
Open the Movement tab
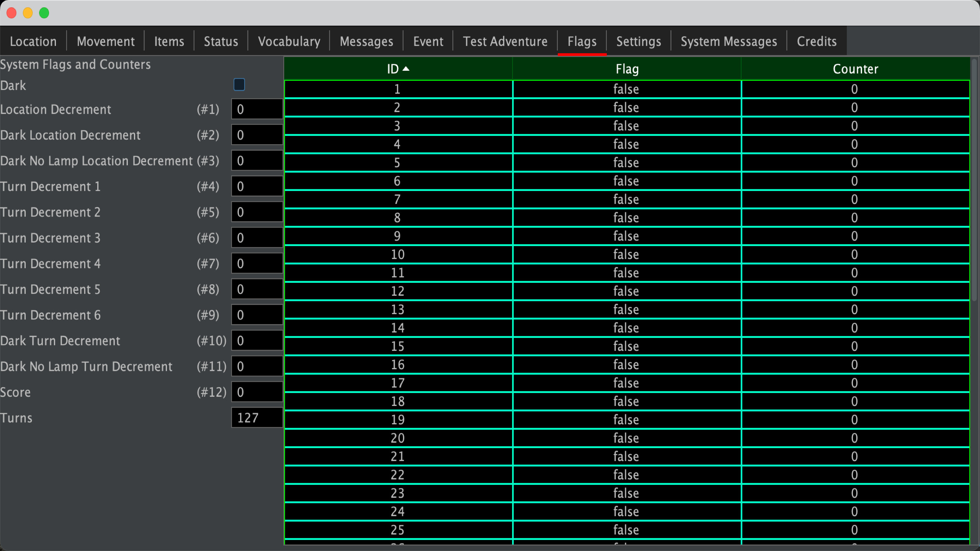[105, 41]
